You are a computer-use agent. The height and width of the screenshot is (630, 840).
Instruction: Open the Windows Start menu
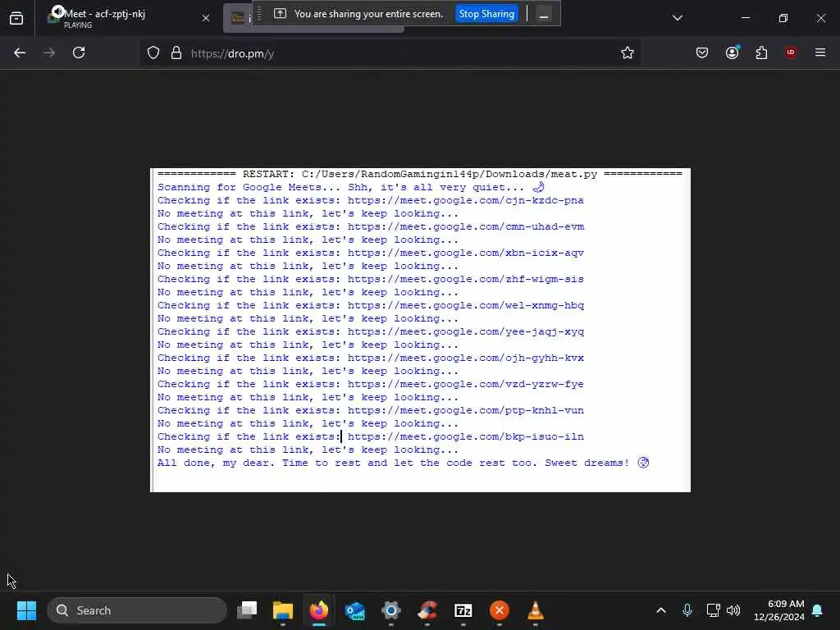tap(26, 610)
